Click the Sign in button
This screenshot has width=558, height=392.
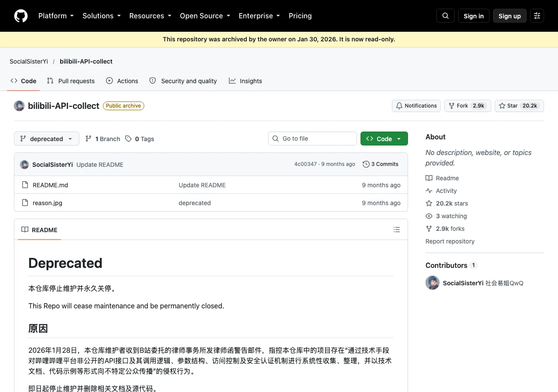[x=474, y=16]
